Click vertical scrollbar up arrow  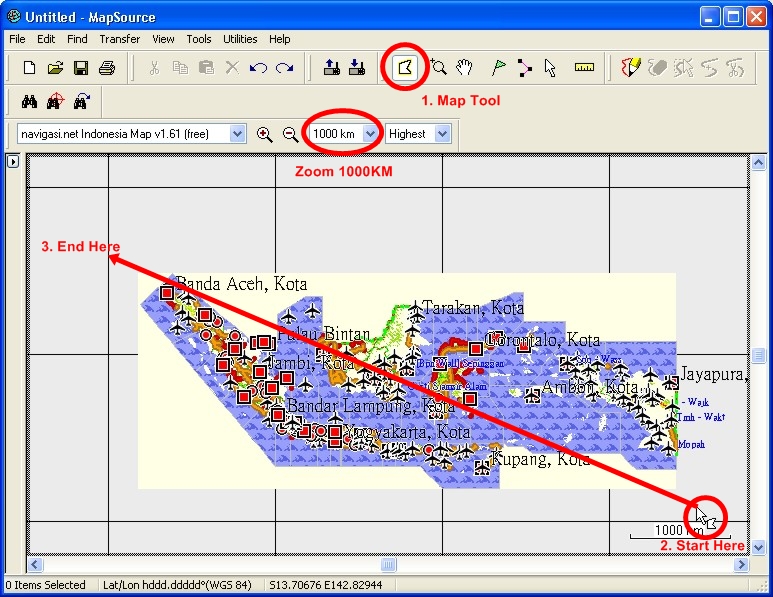click(759, 162)
